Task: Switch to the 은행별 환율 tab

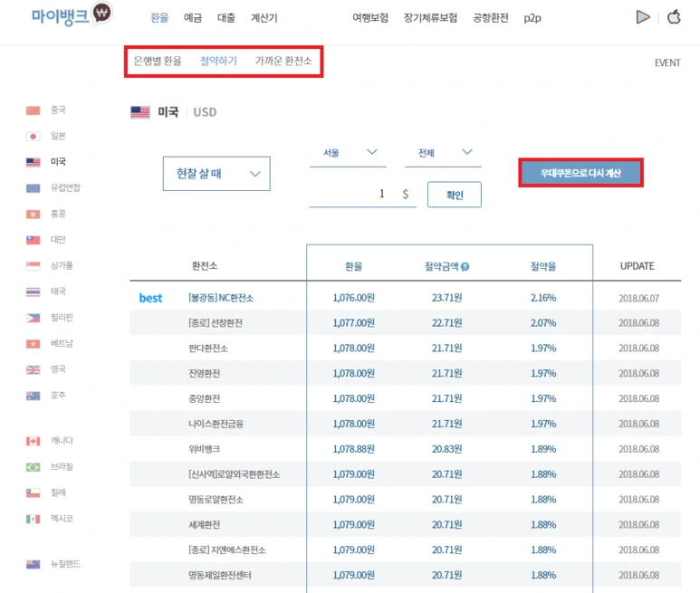Action: pyautogui.click(x=158, y=61)
